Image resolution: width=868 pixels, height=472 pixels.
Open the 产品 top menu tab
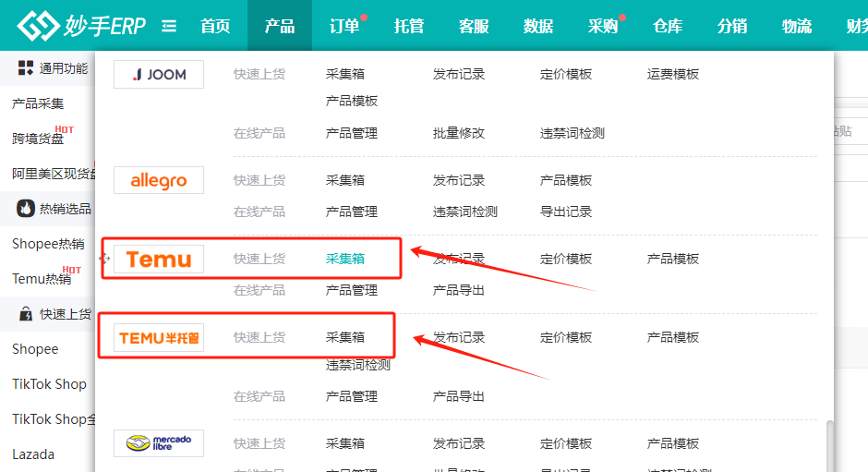point(280,26)
